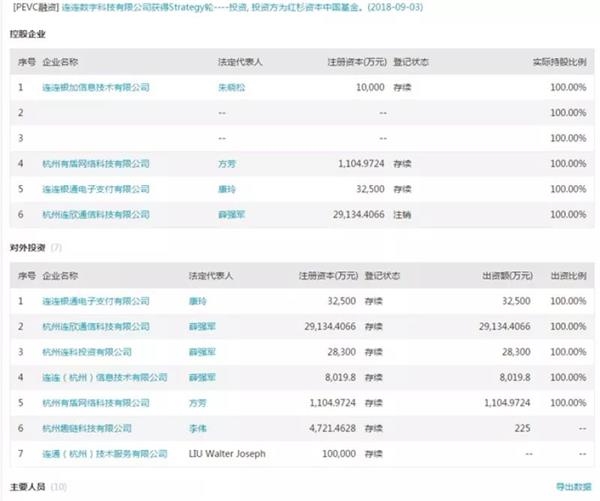Select the registered capital value 4,721.4628
The height and width of the screenshot is (501, 600).
pos(333,428)
